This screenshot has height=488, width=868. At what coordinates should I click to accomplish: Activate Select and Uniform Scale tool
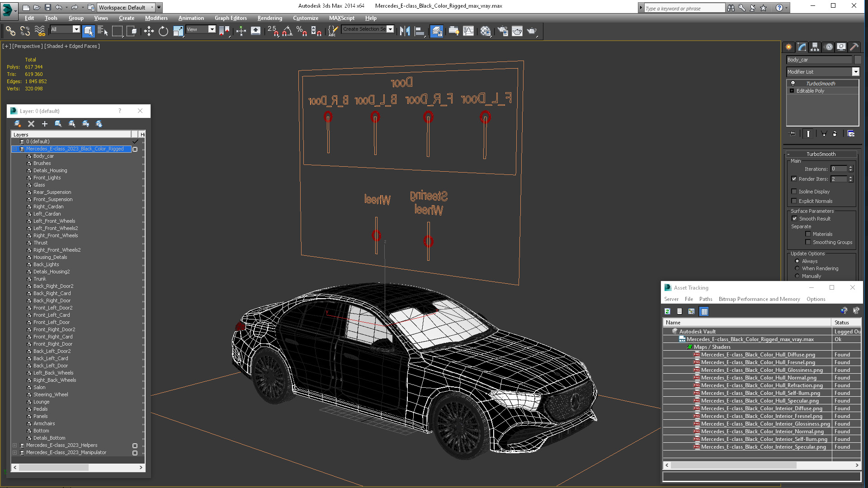coord(178,31)
